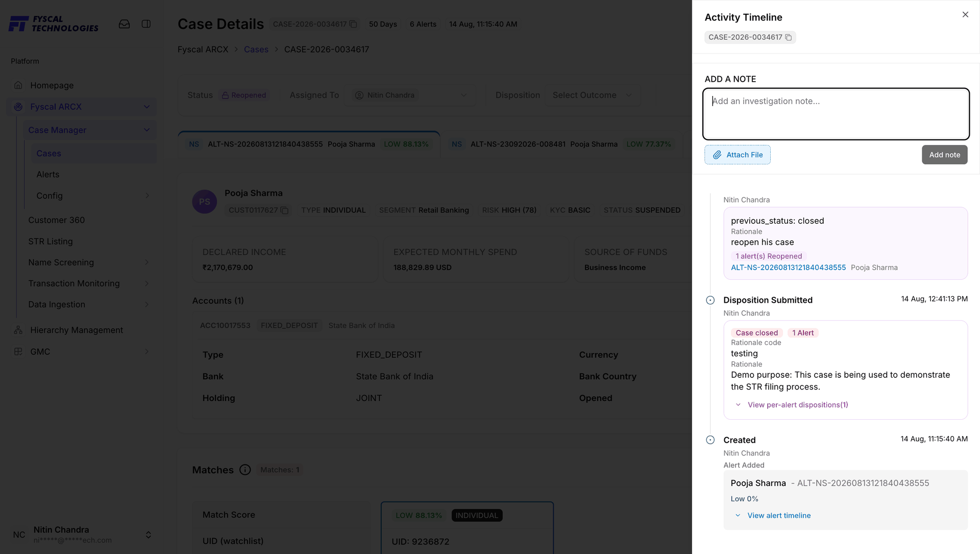The height and width of the screenshot is (554, 980).
Task: Expand the Transaction Monitoring menu
Action: tap(147, 283)
